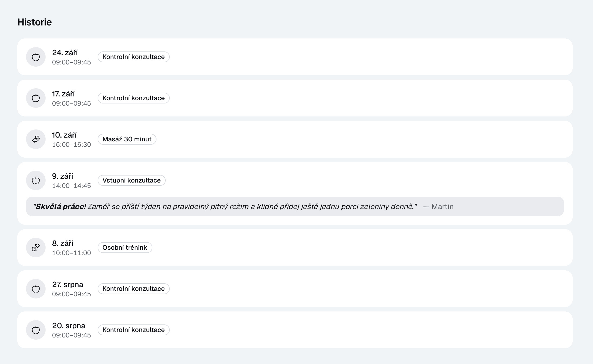This screenshot has height=364, width=593.
Task: Click the apple icon for 24. září
Action: [36, 57]
